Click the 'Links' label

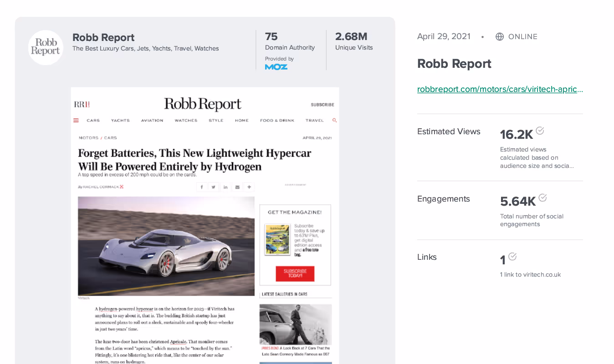(x=427, y=257)
